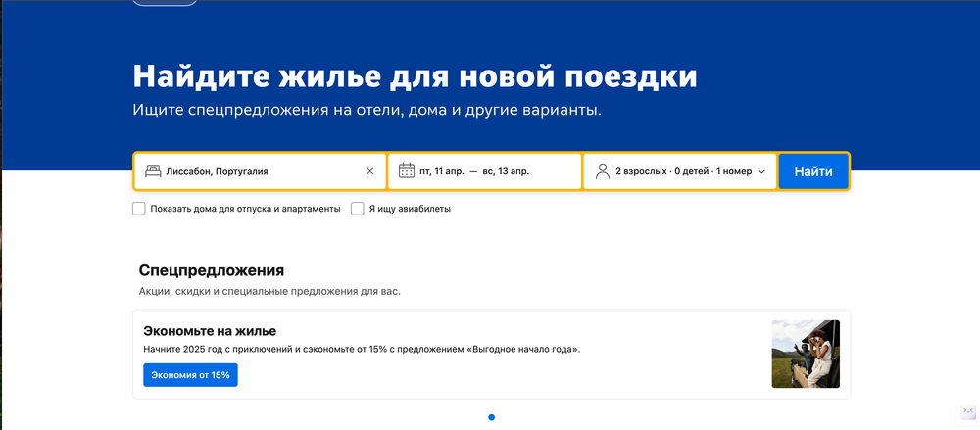The width and height of the screenshot is (980, 430).
Task: Open date range пт, 11 апр. — вс, 13 апр.
Action: click(485, 171)
